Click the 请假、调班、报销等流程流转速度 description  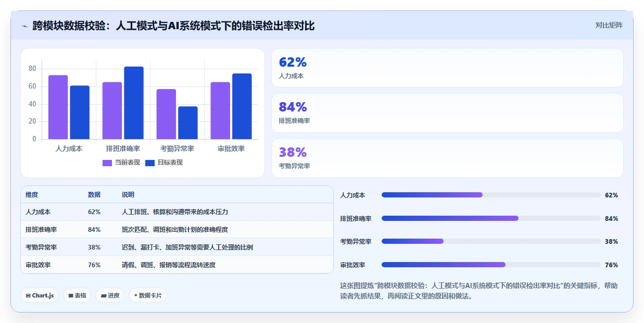[x=169, y=265]
